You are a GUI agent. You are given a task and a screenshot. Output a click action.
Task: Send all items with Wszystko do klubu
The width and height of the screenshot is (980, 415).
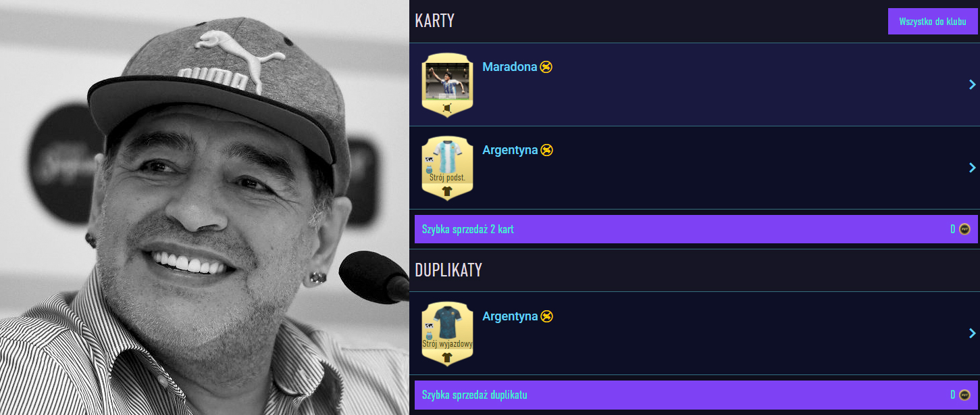(933, 22)
